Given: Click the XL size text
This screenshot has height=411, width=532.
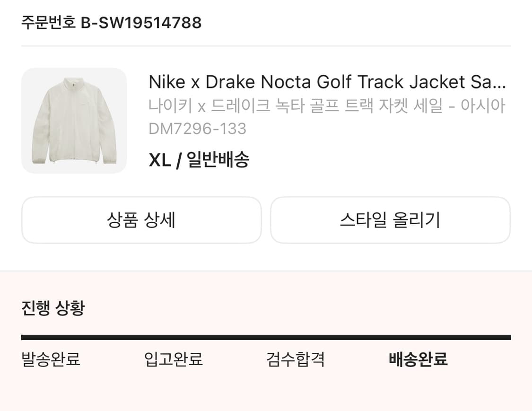Looking at the screenshot, I should point(159,160).
